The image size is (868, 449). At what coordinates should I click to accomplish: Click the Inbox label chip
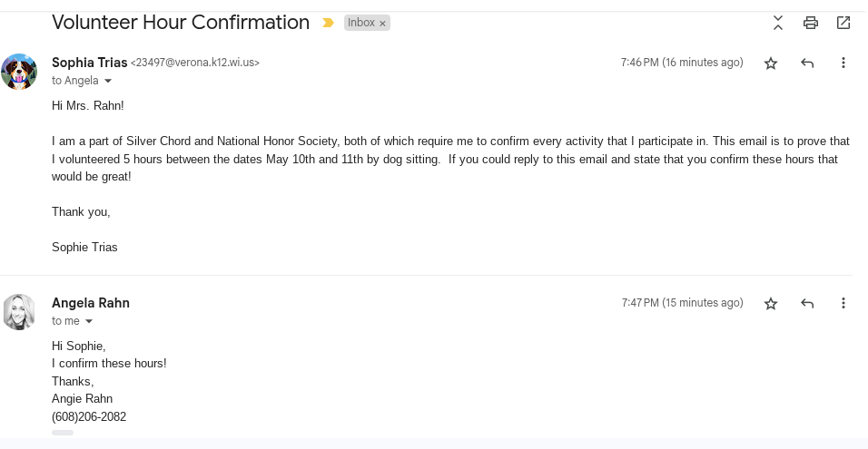[x=360, y=23]
